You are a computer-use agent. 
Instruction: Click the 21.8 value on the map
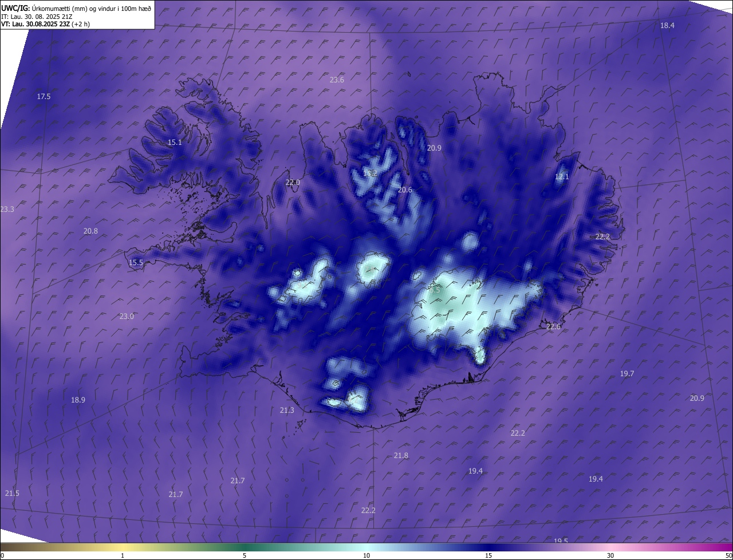tap(401, 456)
